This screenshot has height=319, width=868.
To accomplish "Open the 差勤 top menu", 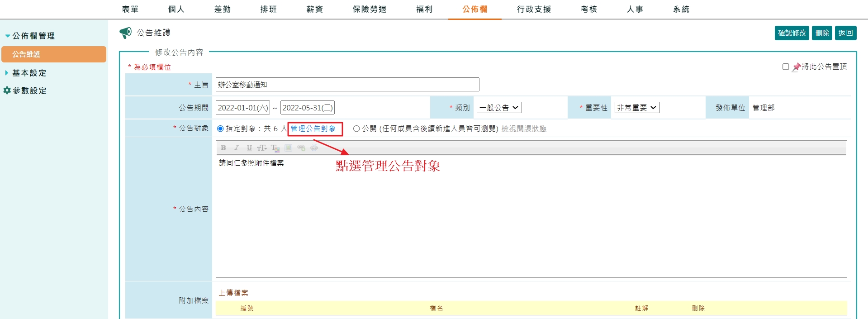I will pos(223,9).
